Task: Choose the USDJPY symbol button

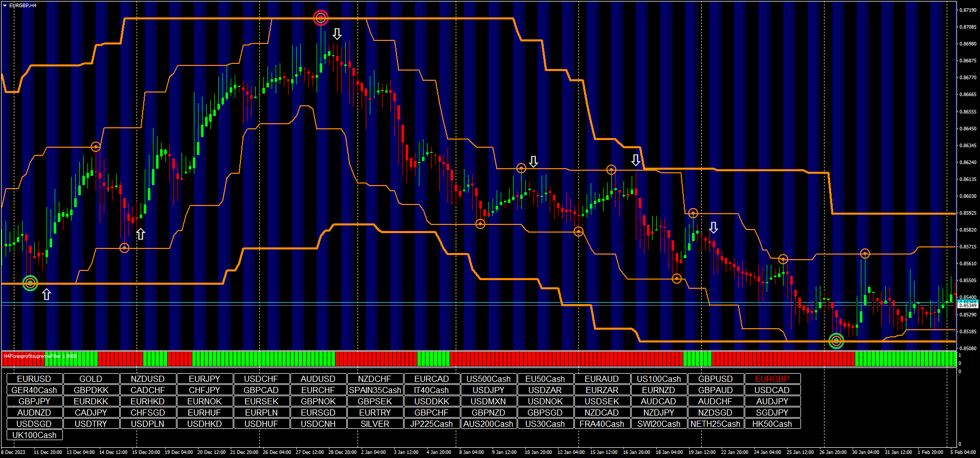Action: tap(488, 390)
